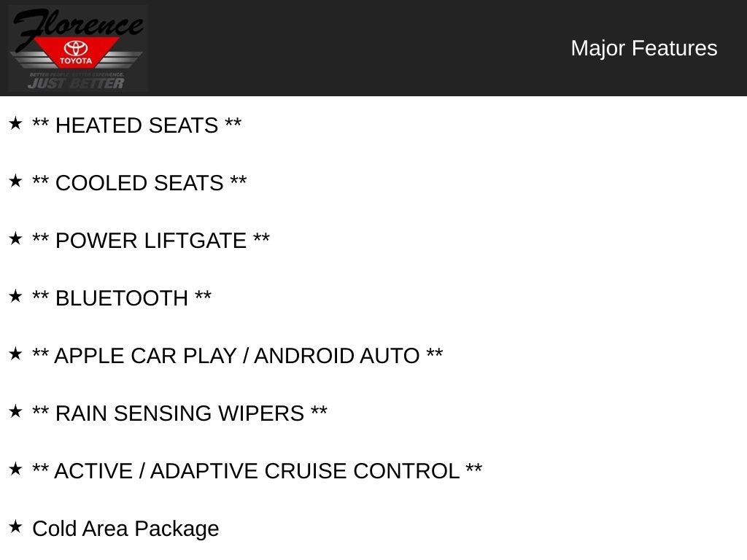The image size is (747, 560).
Task: Click the star bullet beside Heated Seats
Action: click(x=15, y=124)
